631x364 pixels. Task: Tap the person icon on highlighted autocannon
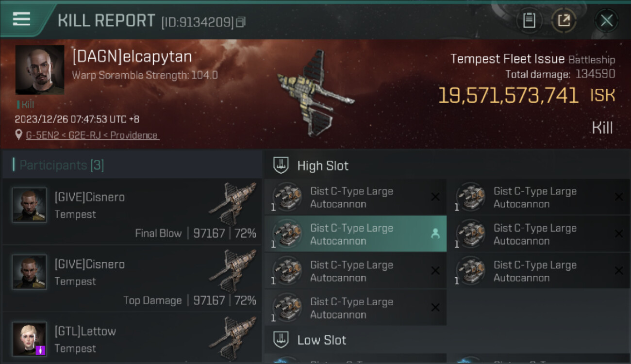pyautogui.click(x=435, y=234)
